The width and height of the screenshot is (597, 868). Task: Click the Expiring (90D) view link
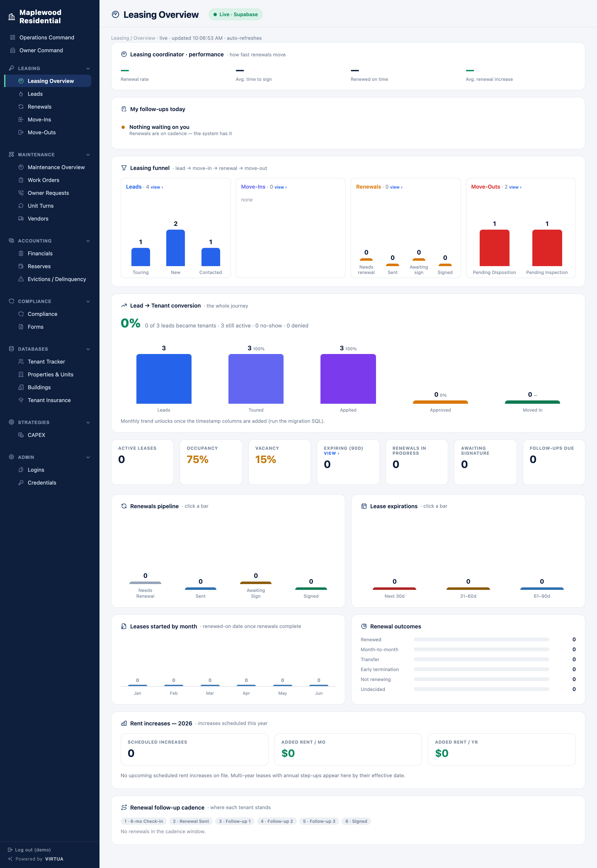331,453
